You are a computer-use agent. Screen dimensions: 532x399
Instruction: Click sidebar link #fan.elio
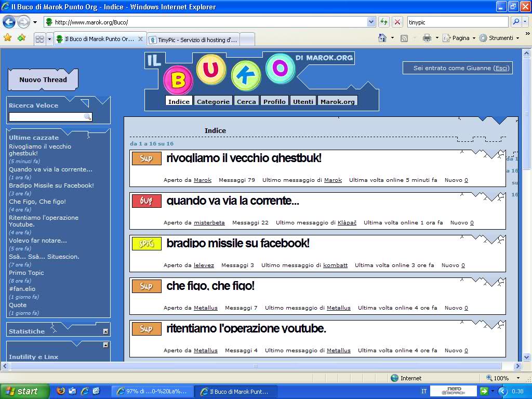22,289
